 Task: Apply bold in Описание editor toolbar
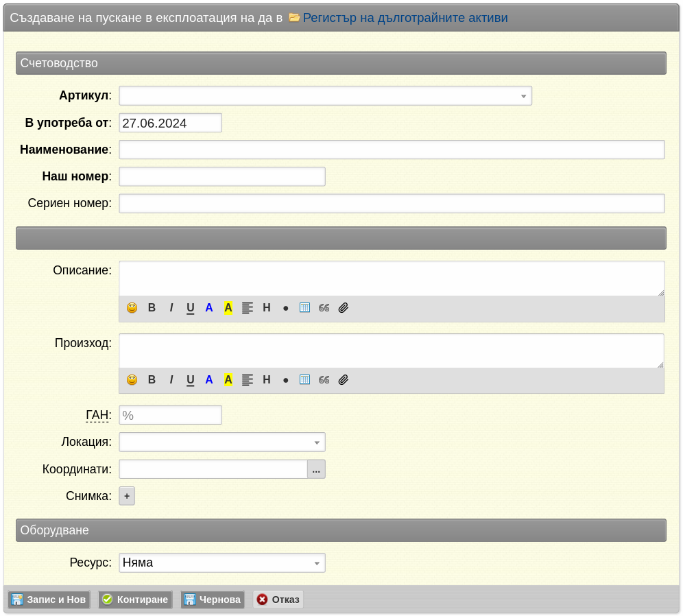pos(152,308)
